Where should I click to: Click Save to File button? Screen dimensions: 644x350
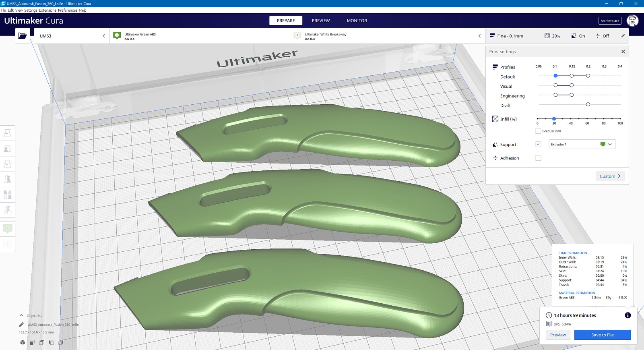[x=603, y=335]
